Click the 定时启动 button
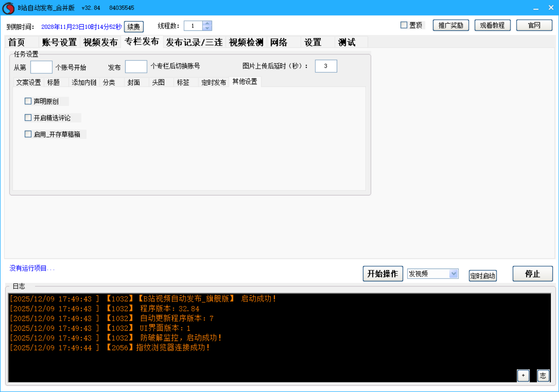The height and width of the screenshot is (392, 559). tap(482, 276)
